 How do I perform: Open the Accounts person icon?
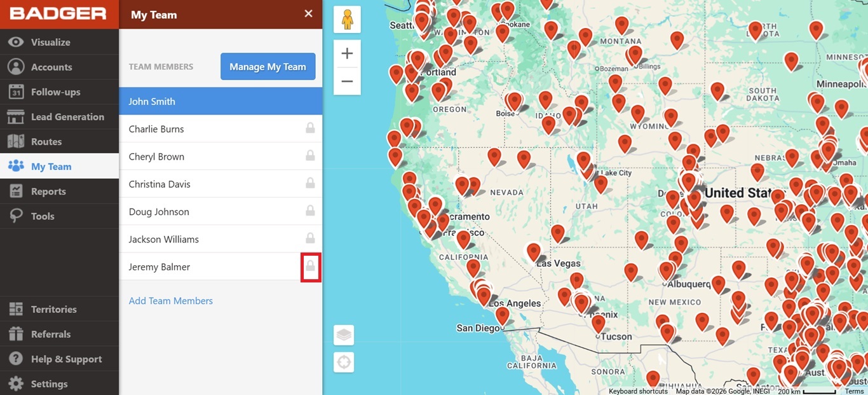[x=16, y=67]
